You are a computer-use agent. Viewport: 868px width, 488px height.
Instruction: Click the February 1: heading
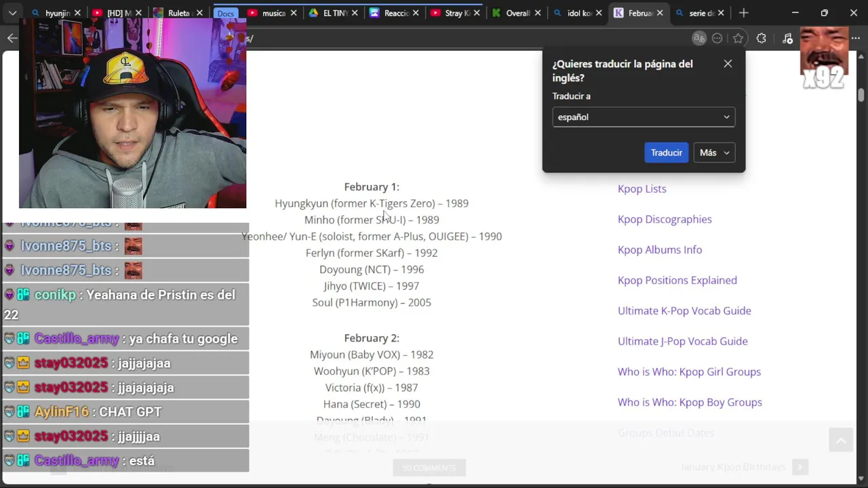(372, 186)
